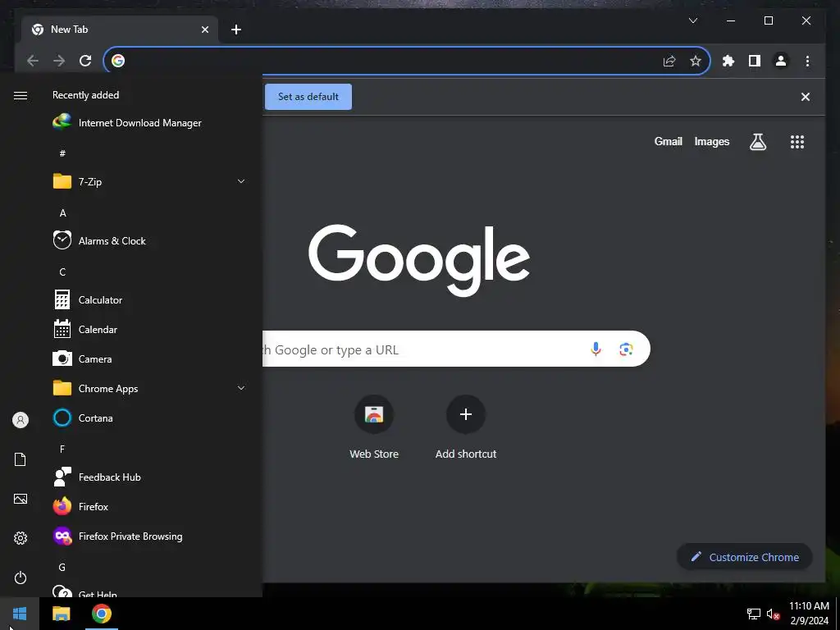Open Feedback Hub app
The image size is (840, 630).
(x=150, y=477)
